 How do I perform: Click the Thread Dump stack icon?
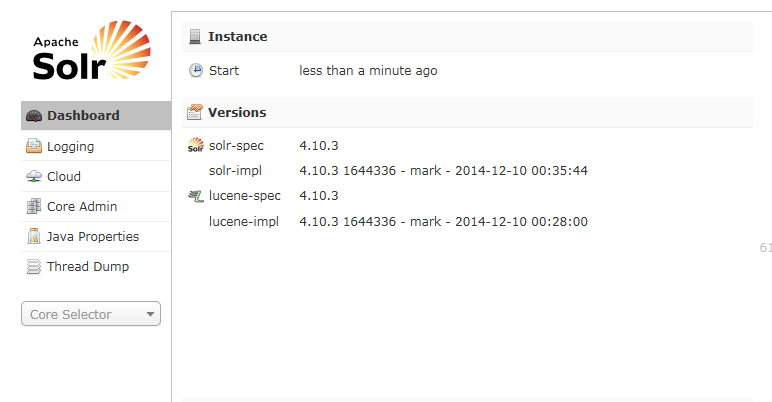click(34, 267)
